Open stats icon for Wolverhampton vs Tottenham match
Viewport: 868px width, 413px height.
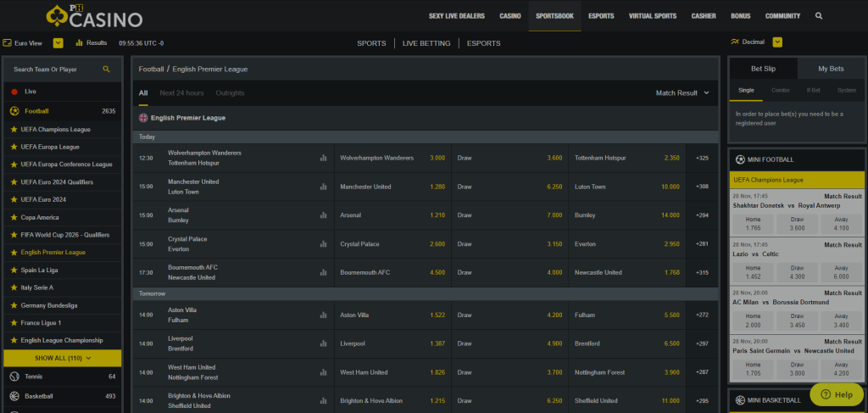pyautogui.click(x=323, y=158)
